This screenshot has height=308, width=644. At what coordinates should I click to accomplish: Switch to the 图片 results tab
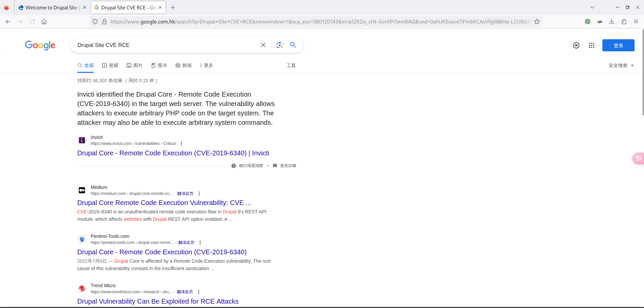pos(135,65)
